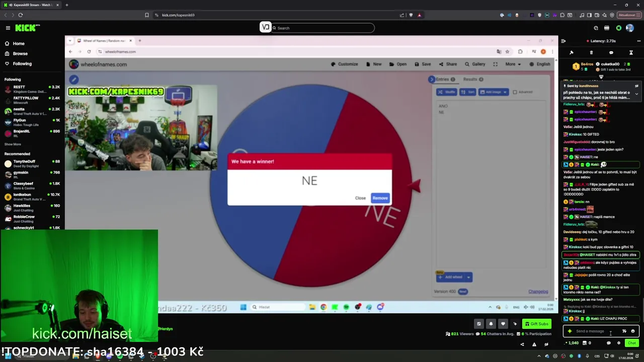Share the wheel

point(448,64)
